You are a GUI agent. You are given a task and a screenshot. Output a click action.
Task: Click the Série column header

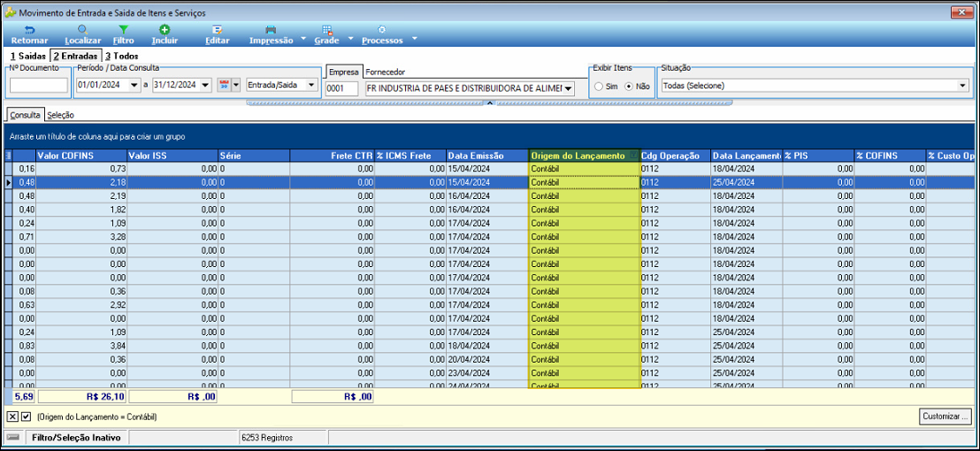(254, 156)
